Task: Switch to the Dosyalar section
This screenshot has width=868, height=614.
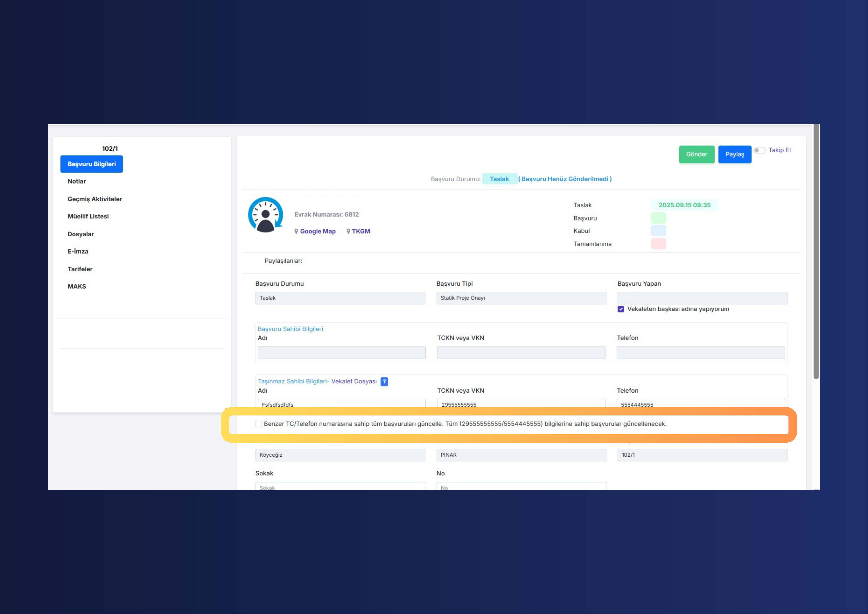Action: (81, 234)
